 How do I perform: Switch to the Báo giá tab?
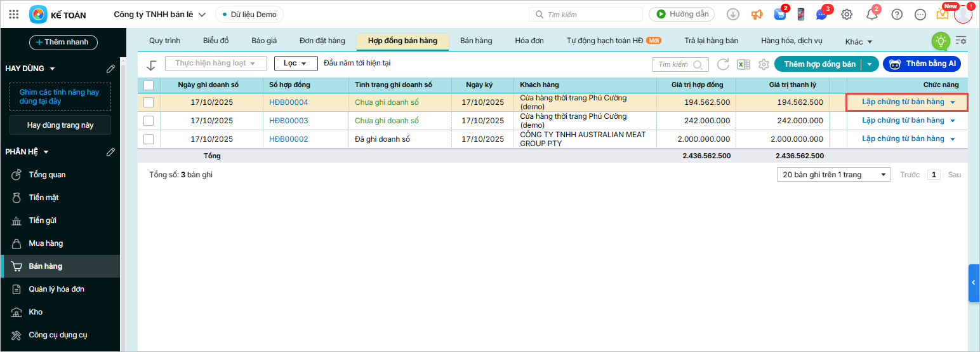[264, 41]
